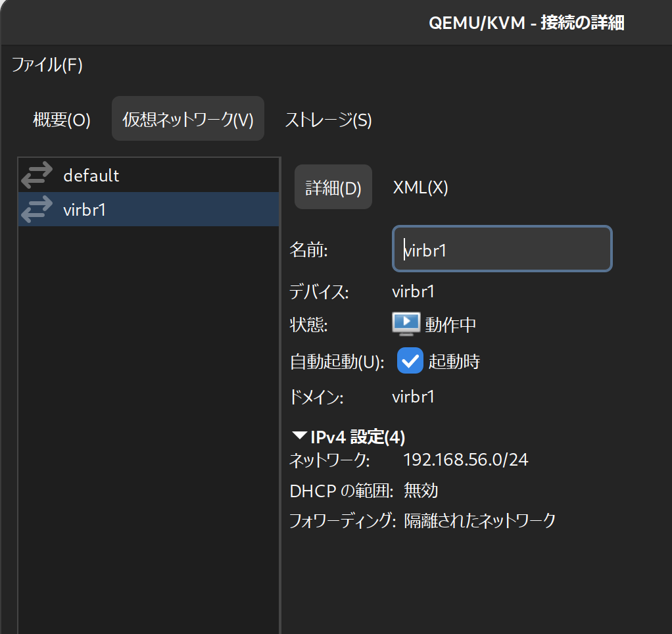Click the virbr1 domain label
The height and width of the screenshot is (634, 672).
[414, 397]
